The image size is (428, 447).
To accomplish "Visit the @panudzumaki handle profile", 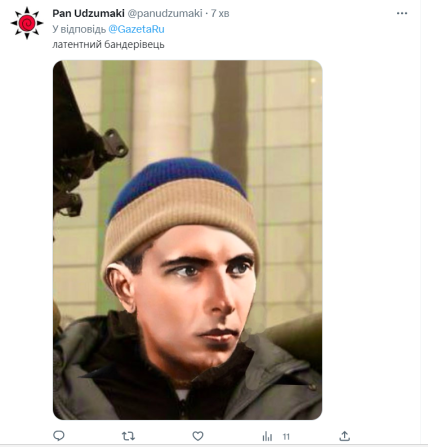I will point(165,13).
